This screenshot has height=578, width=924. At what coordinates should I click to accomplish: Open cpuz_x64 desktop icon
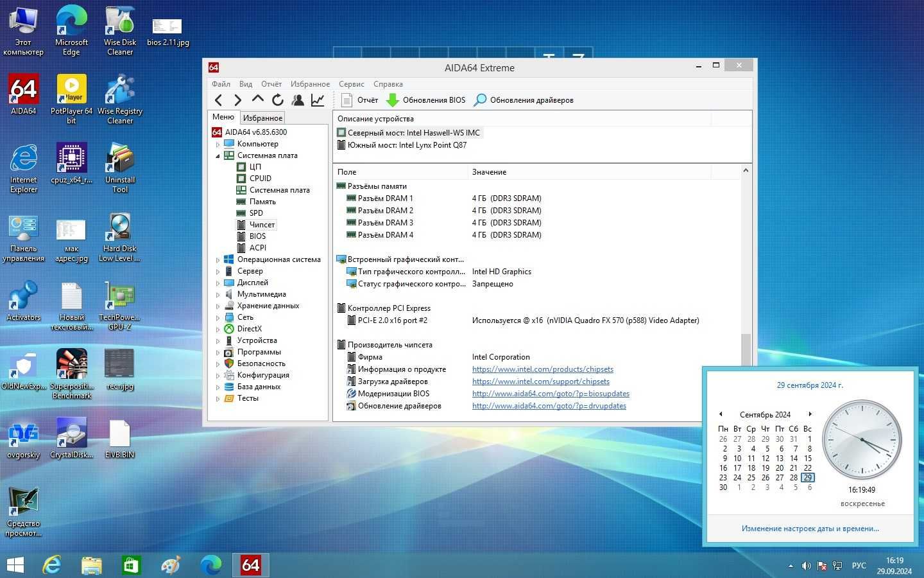(71, 163)
